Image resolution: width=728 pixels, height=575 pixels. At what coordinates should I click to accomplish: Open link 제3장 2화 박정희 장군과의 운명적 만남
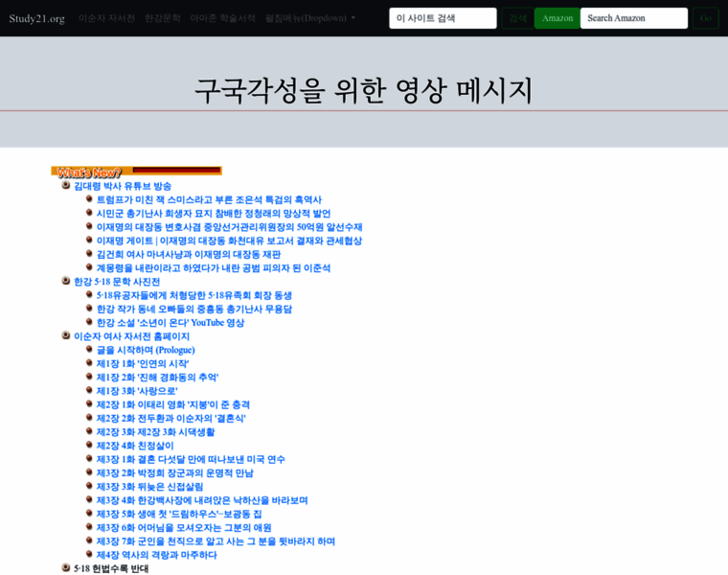174,473
